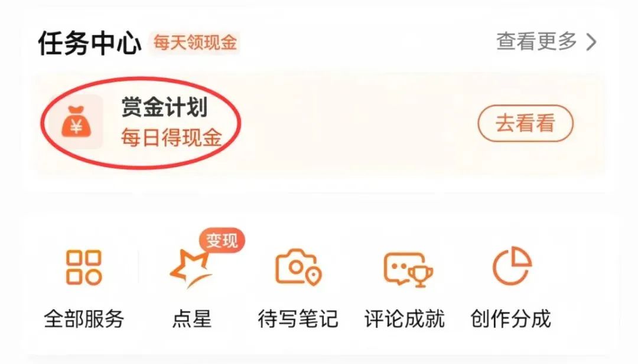Click the chevron next to 查看更多
638x364 pixels.
[591, 42]
